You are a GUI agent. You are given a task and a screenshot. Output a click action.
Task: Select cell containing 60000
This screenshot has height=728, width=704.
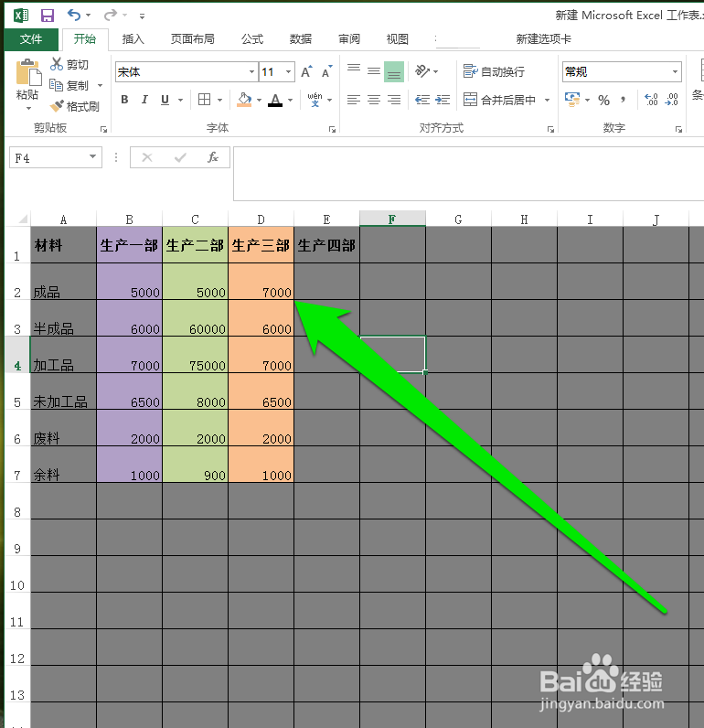pos(196,318)
